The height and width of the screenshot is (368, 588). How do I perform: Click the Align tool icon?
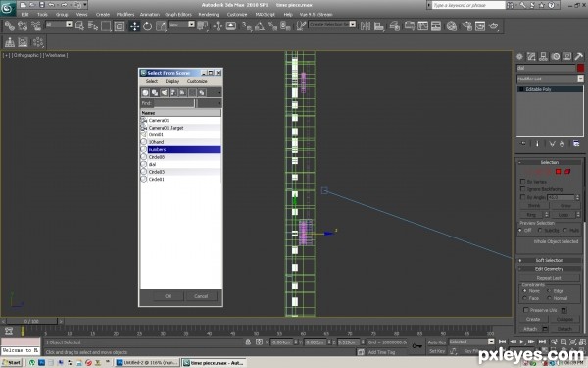tap(379, 26)
